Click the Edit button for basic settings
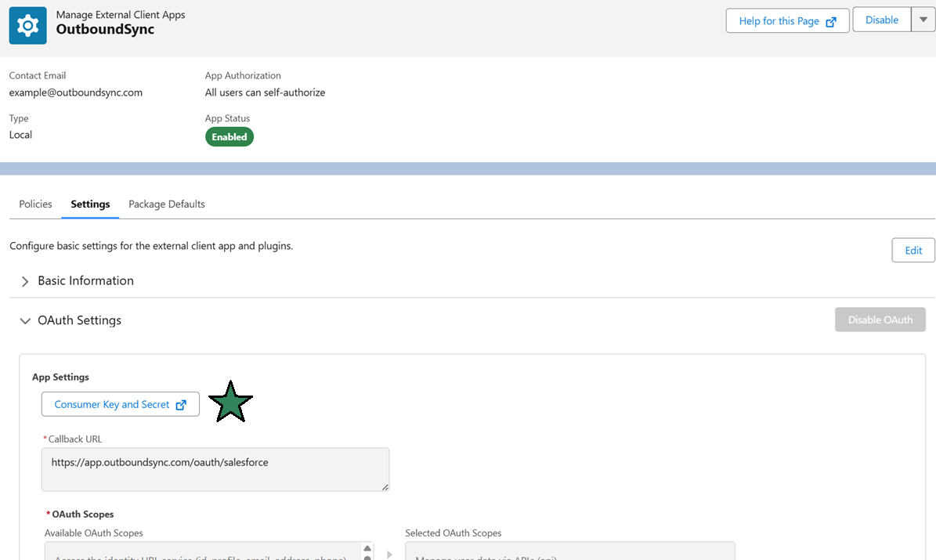Viewport: 936px width, 560px height. (913, 250)
